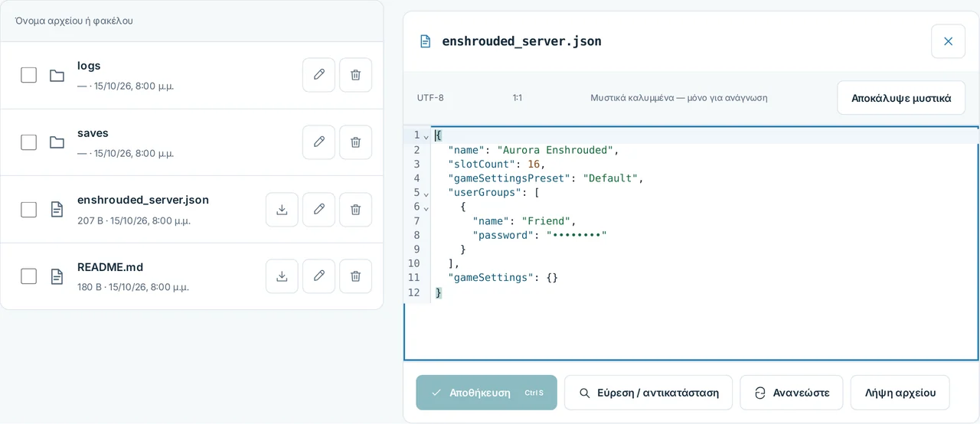Rename the saves folder

(318, 142)
